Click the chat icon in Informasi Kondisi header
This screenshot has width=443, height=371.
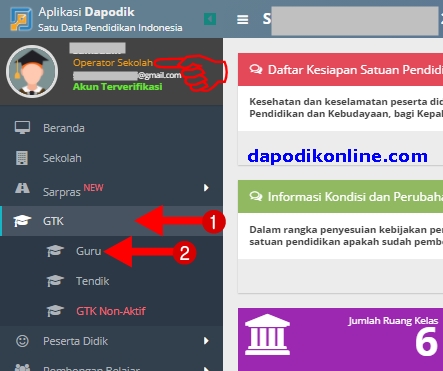pos(256,196)
